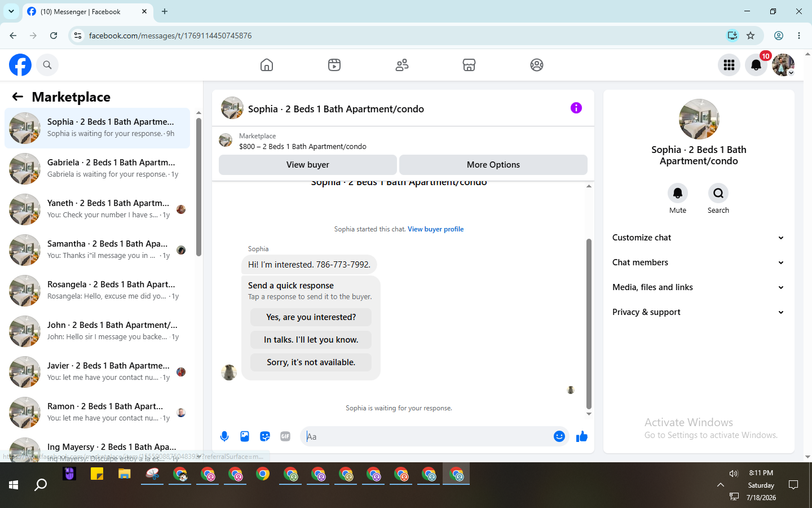Image resolution: width=812 pixels, height=508 pixels.
Task: Open the emoji picker in message box
Action: (559, 436)
